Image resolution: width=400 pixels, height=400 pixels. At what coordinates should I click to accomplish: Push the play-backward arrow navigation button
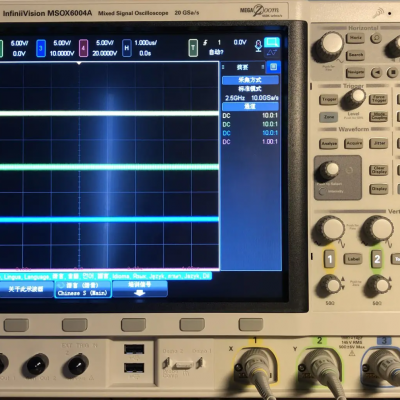376,72
